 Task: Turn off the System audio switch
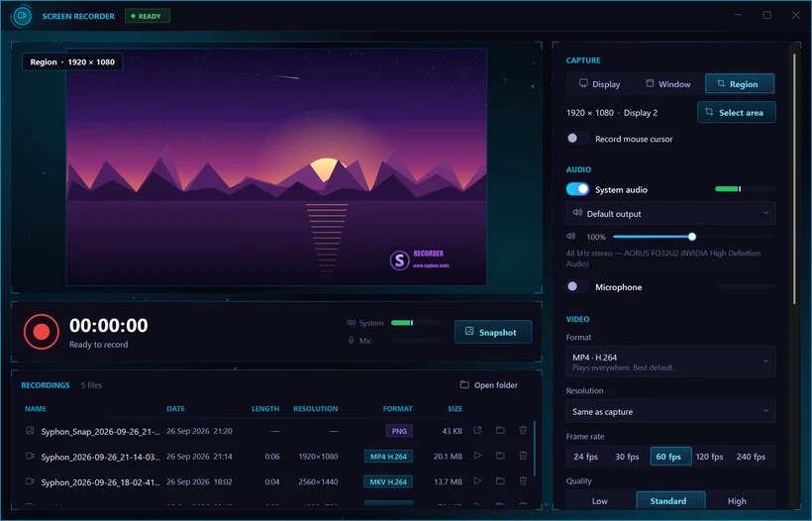[x=577, y=189]
